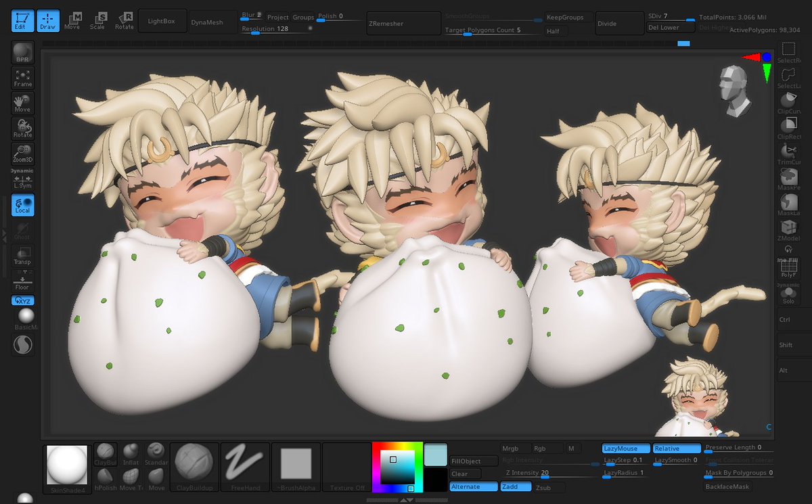Activate the Rotate transform mode in top bar
The height and width of the screenshot is (504, 812).
coord(124,20)
